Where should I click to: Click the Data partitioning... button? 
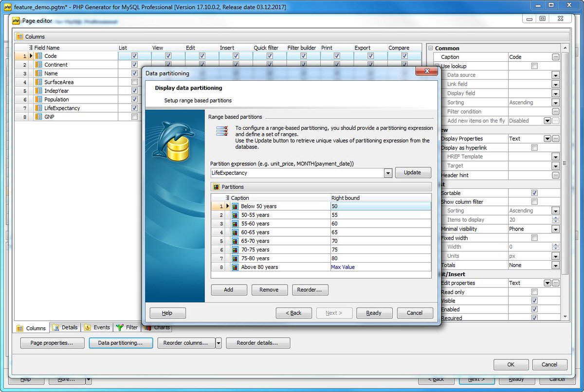121,343
